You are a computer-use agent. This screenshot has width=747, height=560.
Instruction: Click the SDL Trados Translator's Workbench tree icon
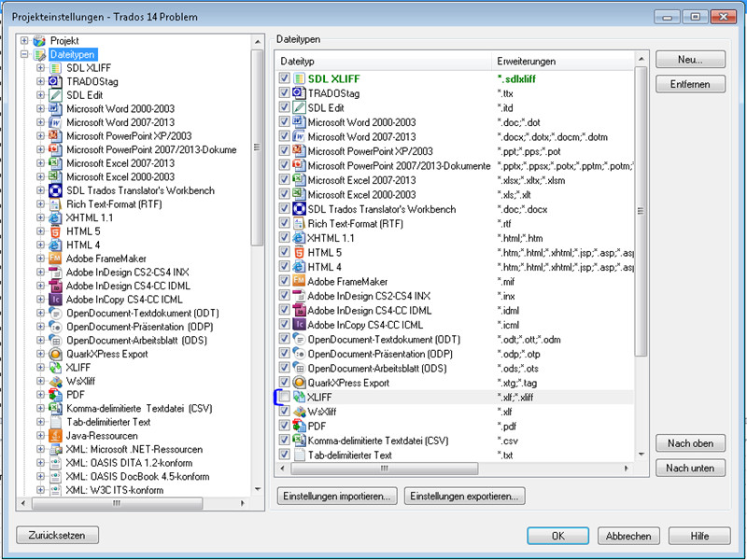(x=55, y=190)
